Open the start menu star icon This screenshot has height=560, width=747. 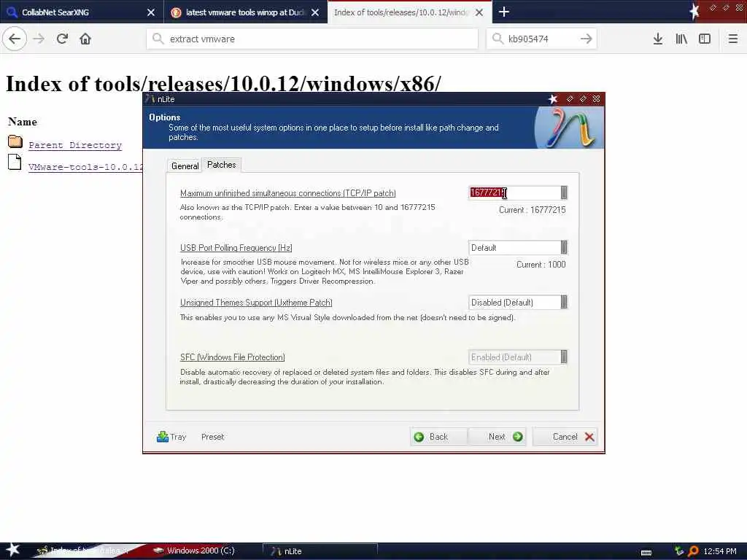pyautogui.click(x=12, y=550)
